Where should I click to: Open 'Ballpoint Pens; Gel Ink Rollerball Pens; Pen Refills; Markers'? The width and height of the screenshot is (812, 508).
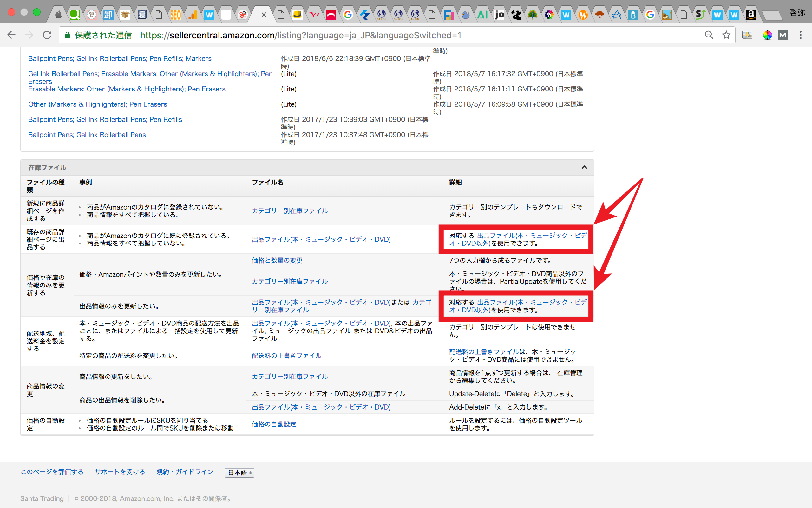pos(120,58)
